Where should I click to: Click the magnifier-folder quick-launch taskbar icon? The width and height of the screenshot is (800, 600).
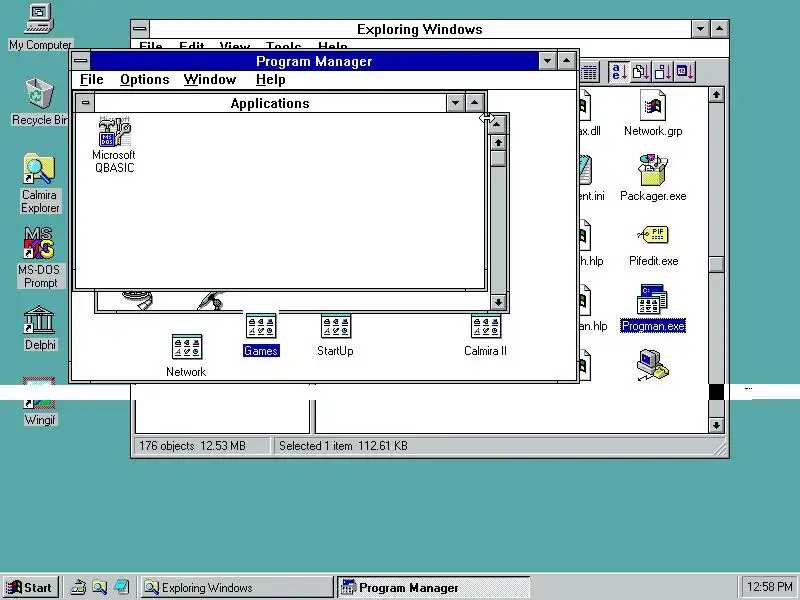pyautogui.click(x=99, y=587)
